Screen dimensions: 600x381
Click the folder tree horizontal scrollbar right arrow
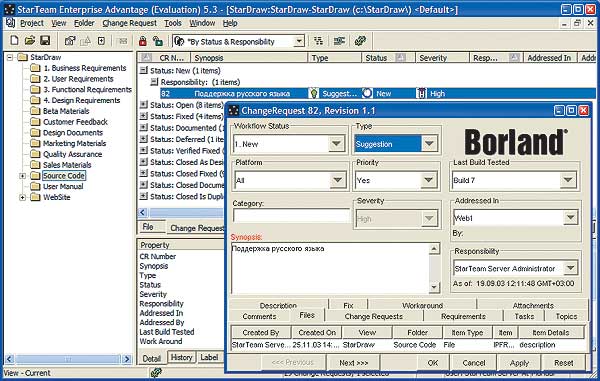tap(126, 359)
